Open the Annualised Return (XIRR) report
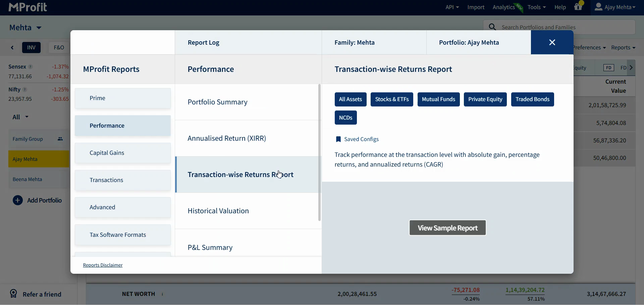The width and height of the screenshot is (644, 305). pos(227,138)
